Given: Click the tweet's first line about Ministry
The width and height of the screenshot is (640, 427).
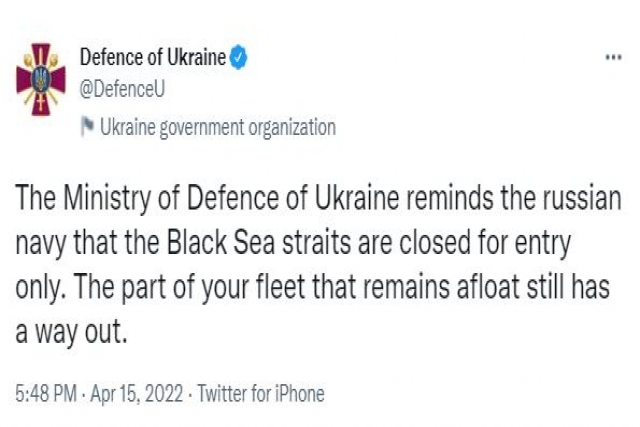Looking at the screenshot, I should pyautogui.click(x=318, y=198).
